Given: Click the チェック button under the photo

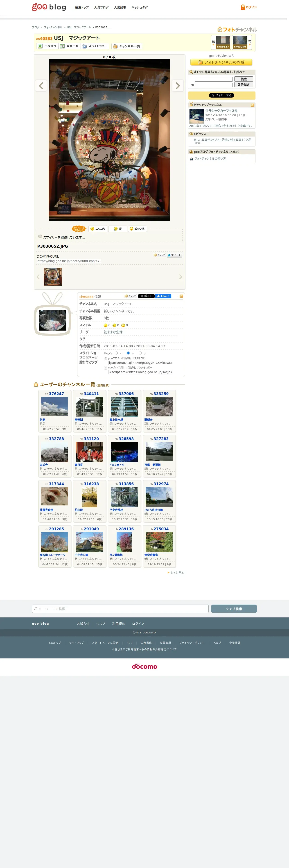Looking at the screenshot, I should [x=159, y=255].
